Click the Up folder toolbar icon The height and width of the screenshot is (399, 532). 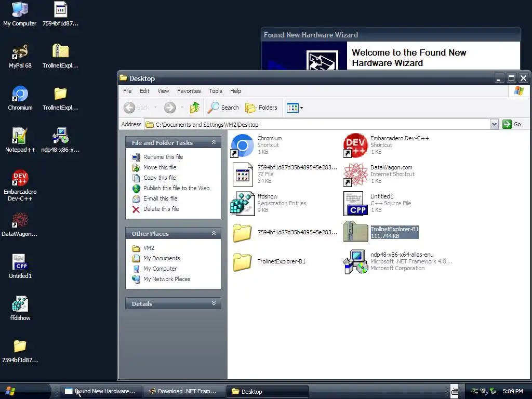(x=195, y=108)
